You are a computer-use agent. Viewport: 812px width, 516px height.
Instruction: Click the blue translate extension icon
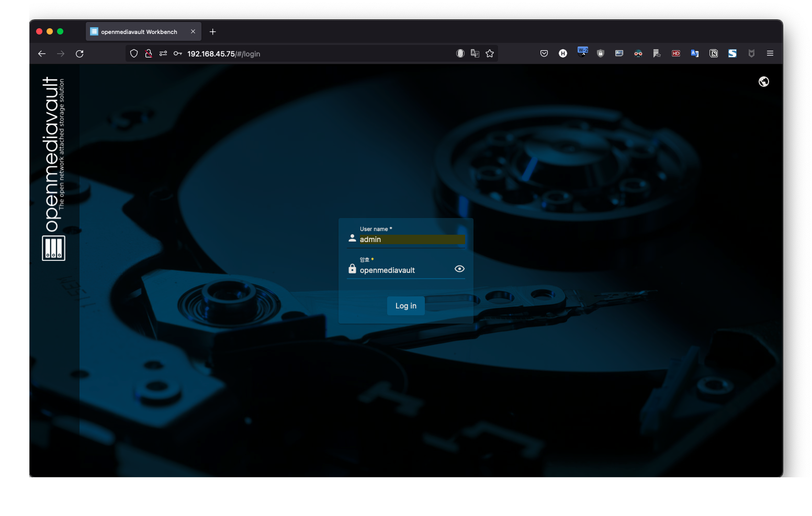click(x=695, y=53)
